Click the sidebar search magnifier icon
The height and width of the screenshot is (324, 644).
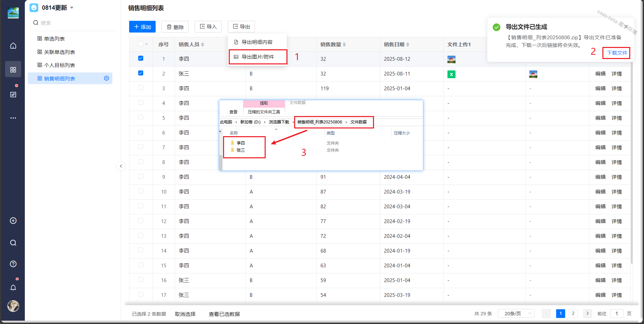[x=13, y=242]
